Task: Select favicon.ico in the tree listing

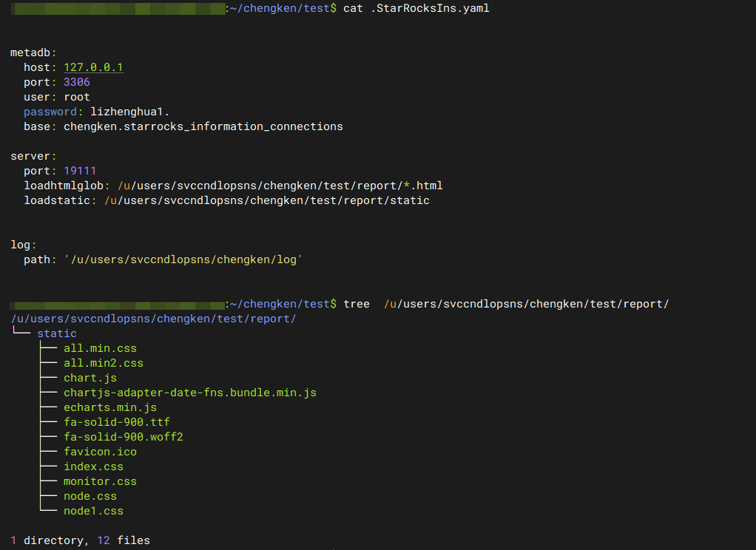Action: (100, 452)
